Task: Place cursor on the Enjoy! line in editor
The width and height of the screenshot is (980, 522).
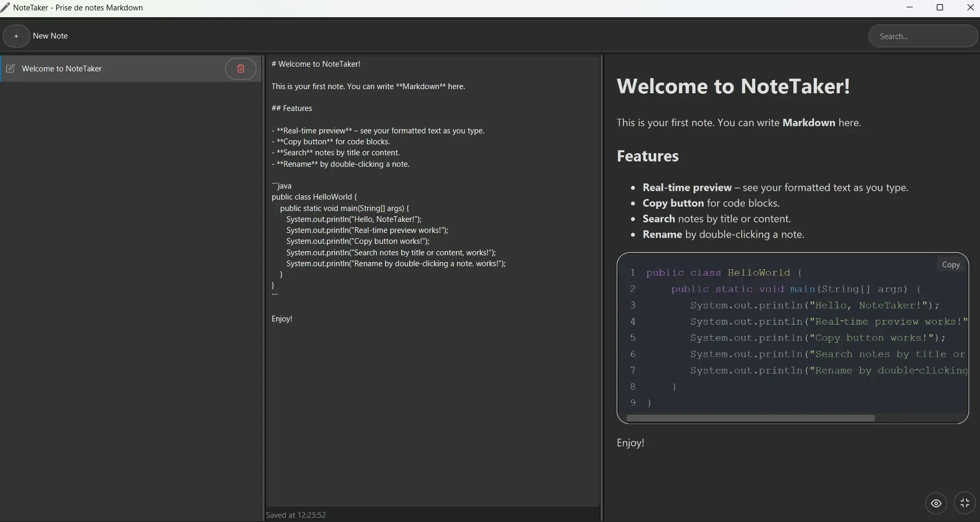Action: coord(282,318)
